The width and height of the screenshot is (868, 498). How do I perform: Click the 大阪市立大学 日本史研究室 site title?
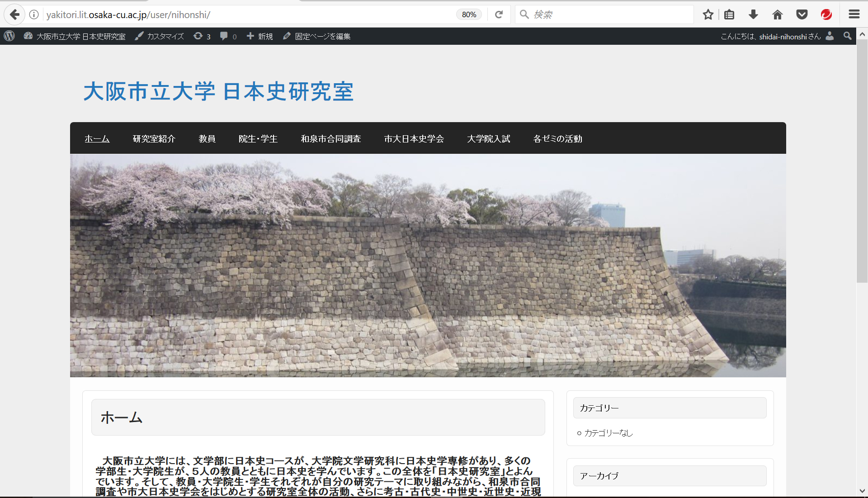(x=218, y=91)
